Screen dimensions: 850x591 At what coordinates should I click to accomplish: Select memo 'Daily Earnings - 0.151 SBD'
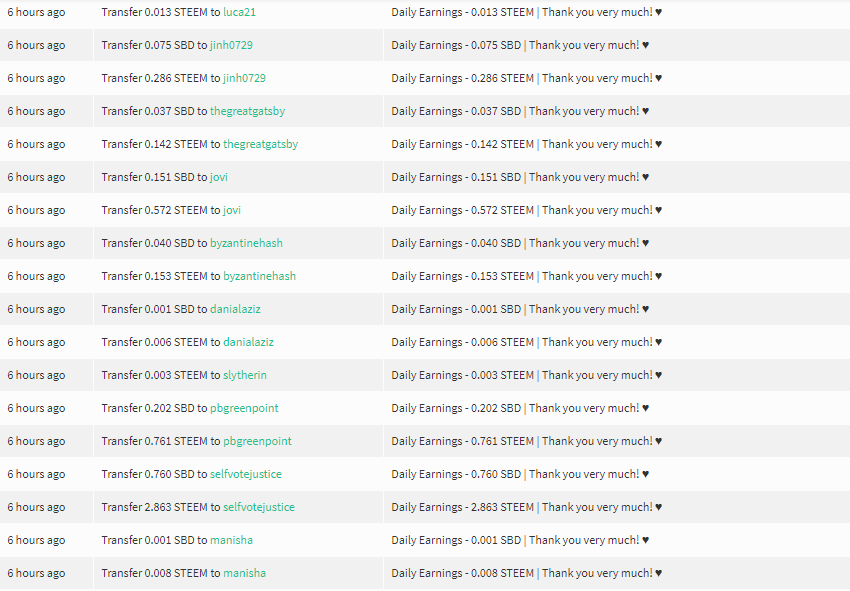pyautogui.click(x=456, y=177)
